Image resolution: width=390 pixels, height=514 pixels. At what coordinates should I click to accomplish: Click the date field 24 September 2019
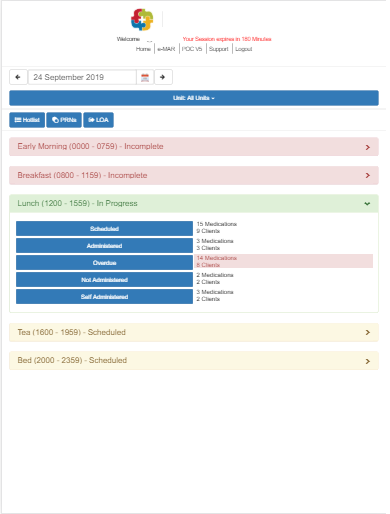pos(82,77)
